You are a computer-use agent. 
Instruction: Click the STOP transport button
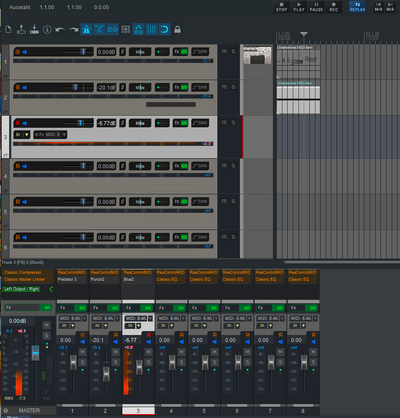click(281, 7)
